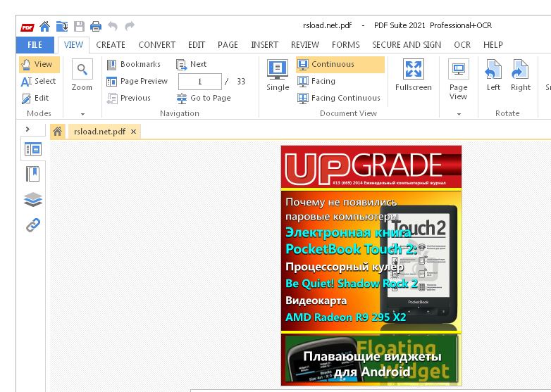This screenshot has width=551, height=392.
Task: Click the Home icon in quick access toolbar
Action: click(44, 26)
